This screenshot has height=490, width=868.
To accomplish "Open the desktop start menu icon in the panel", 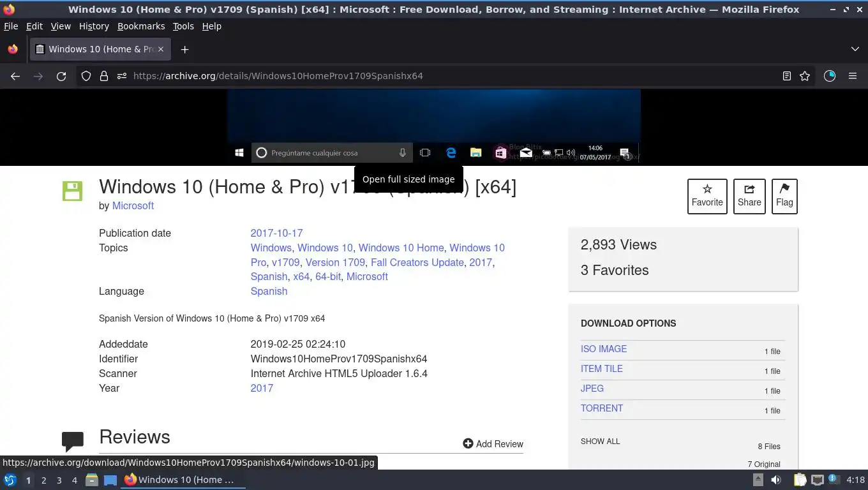I will [10, 480].
